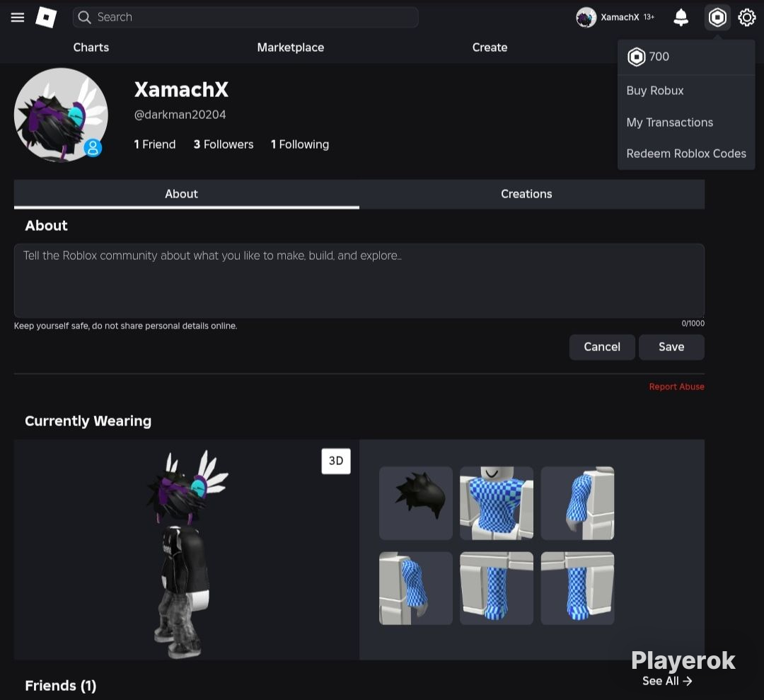The width and height of the screenshot is (764, 700).
Task: Open the middle blue checkered leg item
Action: click(x=497, y=588)
